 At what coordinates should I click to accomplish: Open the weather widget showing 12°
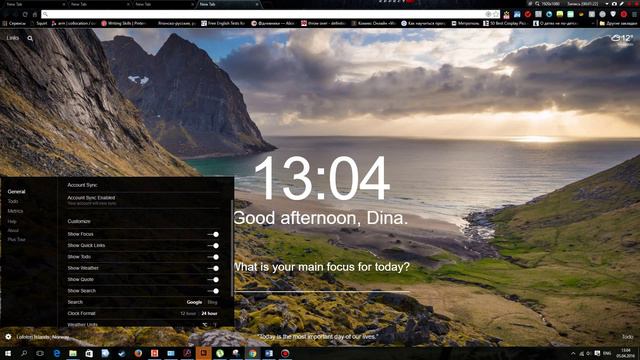click(x=622, y=38)
